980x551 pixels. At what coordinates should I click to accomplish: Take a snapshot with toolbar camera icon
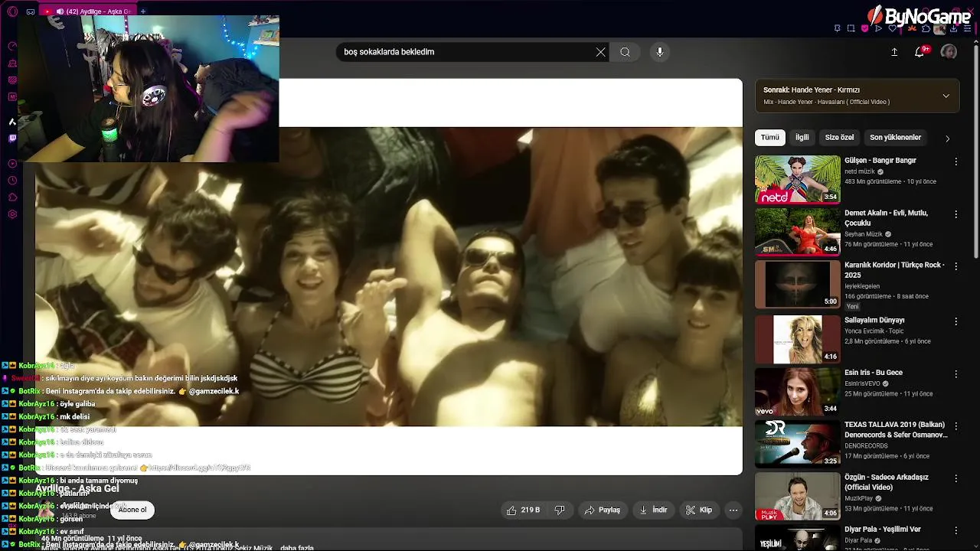[851, 28]
